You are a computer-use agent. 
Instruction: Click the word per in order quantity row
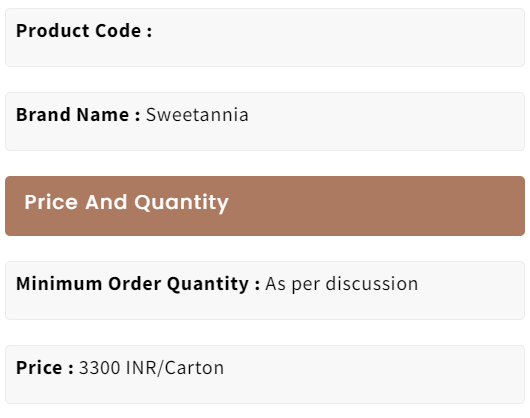pyautogui.click(x=306, y=285)
